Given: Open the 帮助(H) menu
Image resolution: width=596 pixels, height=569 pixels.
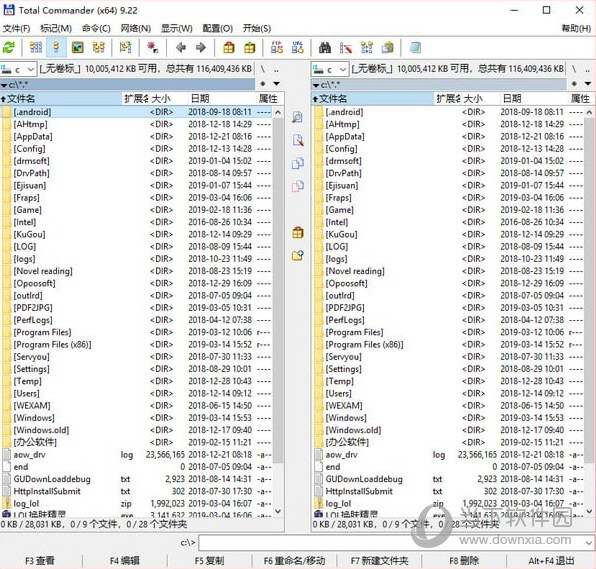Looking at the screenshot, I should pos(576,29).
